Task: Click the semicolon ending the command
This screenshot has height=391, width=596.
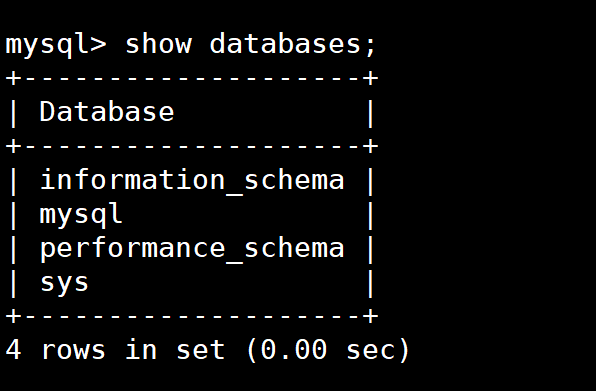Action: coord(371,46)
